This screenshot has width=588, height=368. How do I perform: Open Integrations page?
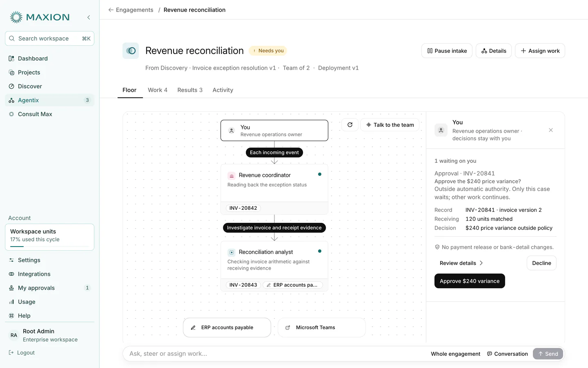click(49, 274)
